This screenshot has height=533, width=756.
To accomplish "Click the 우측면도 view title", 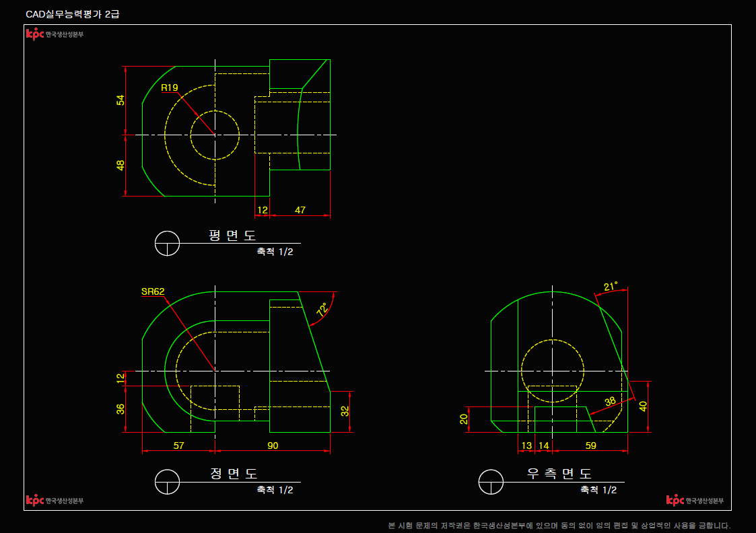I will tap(559, 474).
